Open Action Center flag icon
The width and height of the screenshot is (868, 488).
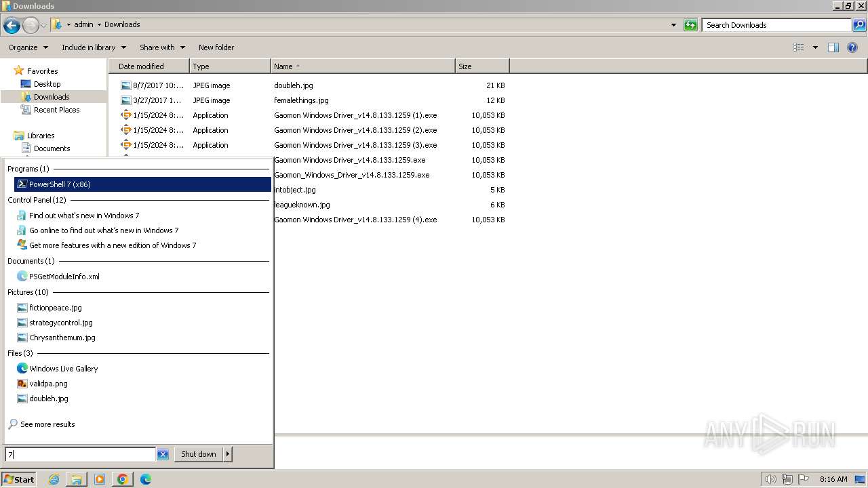[x=804, y=479]
